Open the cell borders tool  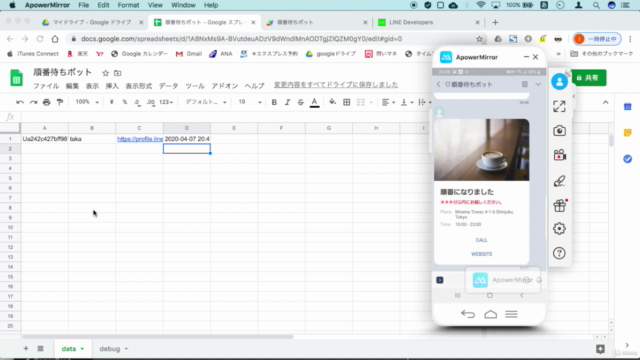347,102
